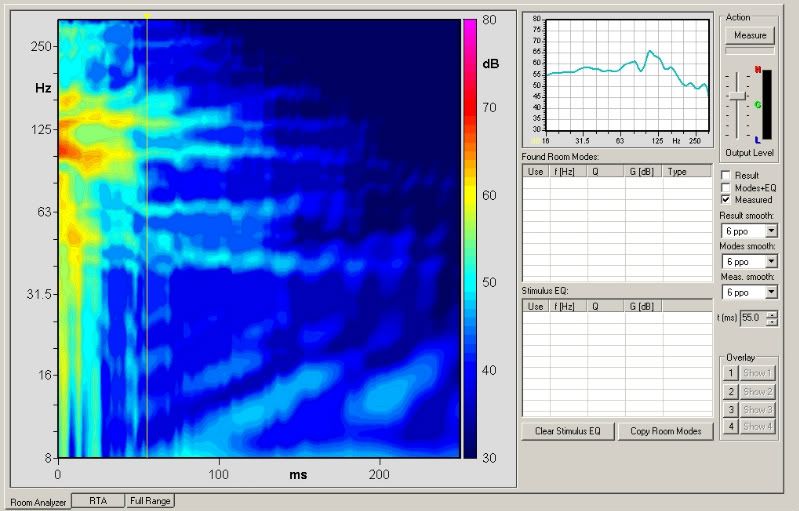Screen dimensions: 799x511
Task: Click Overlay button 4
Action: click(730, 426)
